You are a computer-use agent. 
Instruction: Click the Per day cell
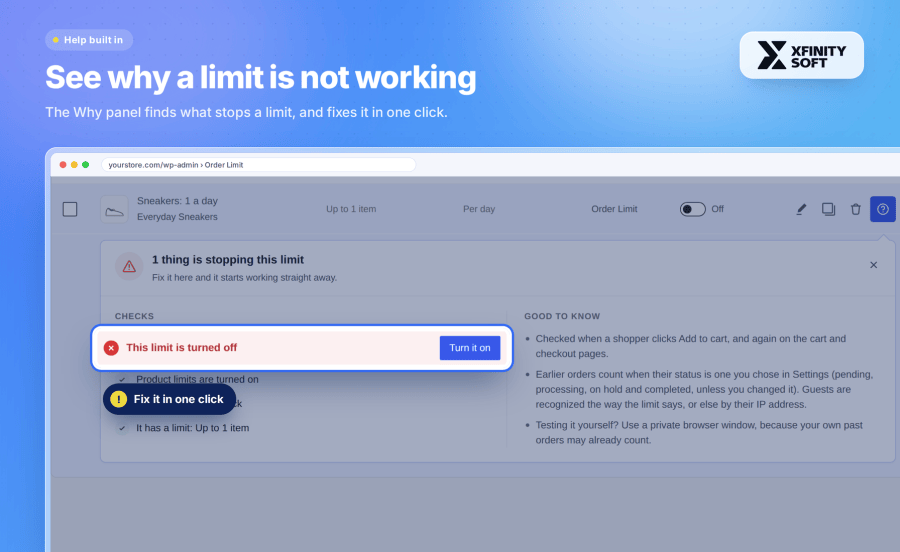click(x=479, y=209)
